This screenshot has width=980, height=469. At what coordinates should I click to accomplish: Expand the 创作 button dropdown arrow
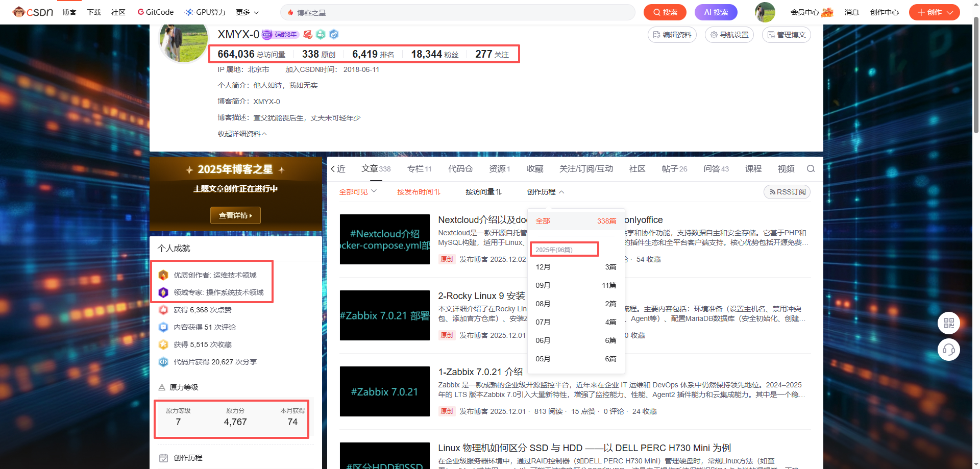click(x=950, y=12)
